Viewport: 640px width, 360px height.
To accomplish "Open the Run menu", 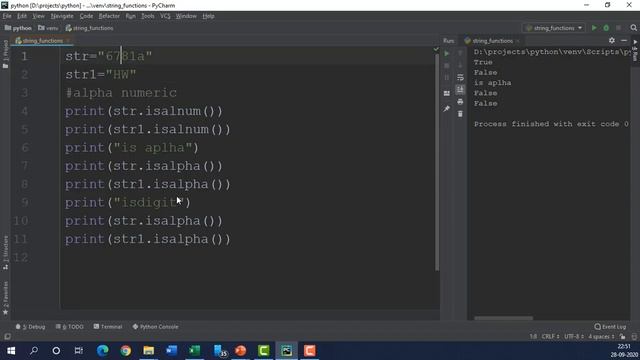I will pyautogui.click(x=131, y=16).
